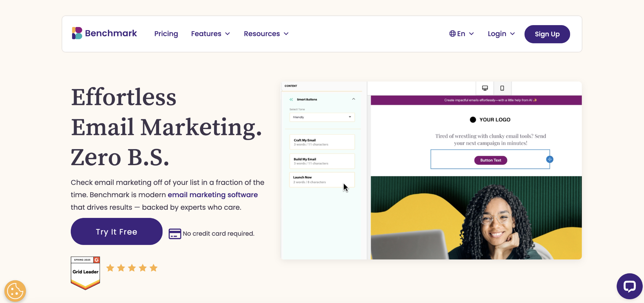This screenshot has width=644, height=303.
Task: Open the email marketing software link
Action: (213, 195)
